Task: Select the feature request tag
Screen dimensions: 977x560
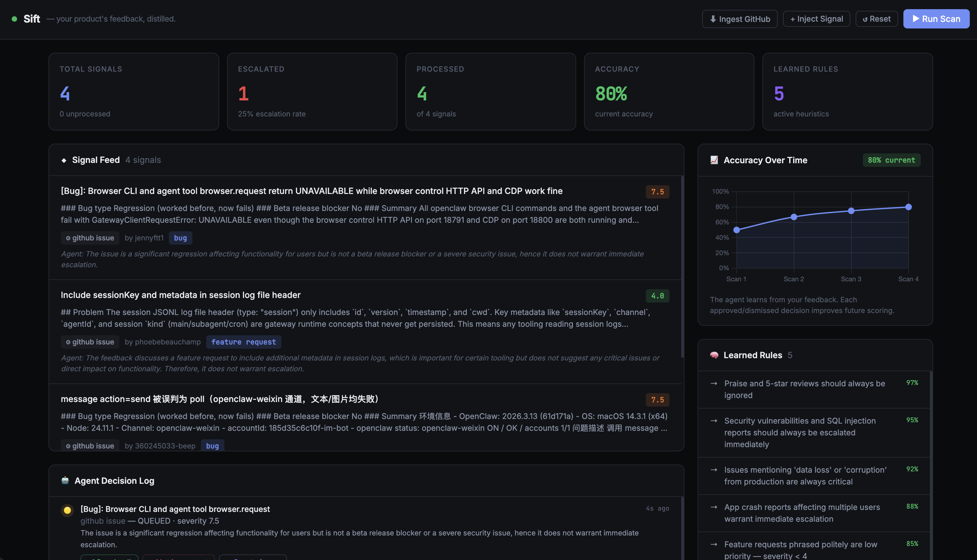Action: tap(243, 342)
